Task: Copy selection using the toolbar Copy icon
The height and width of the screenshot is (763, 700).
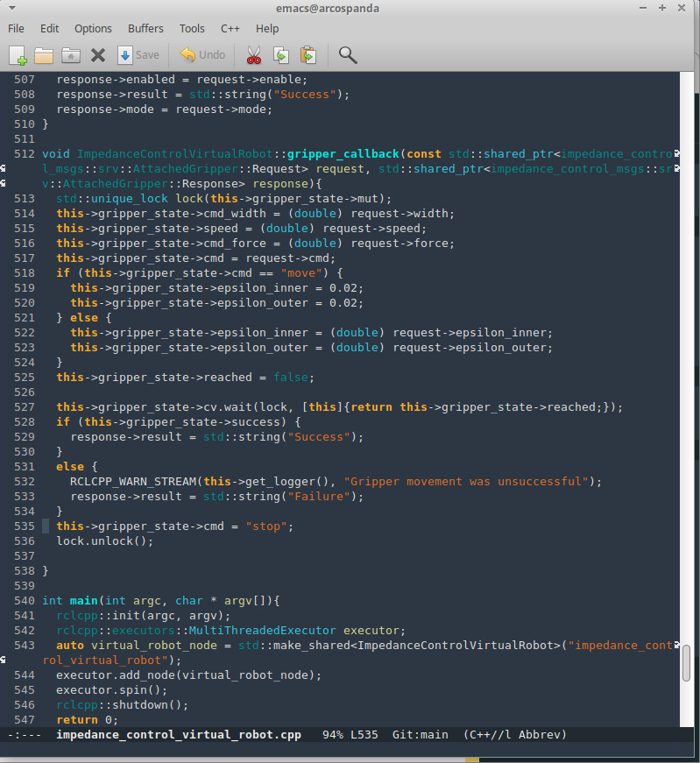Action: 281,55
